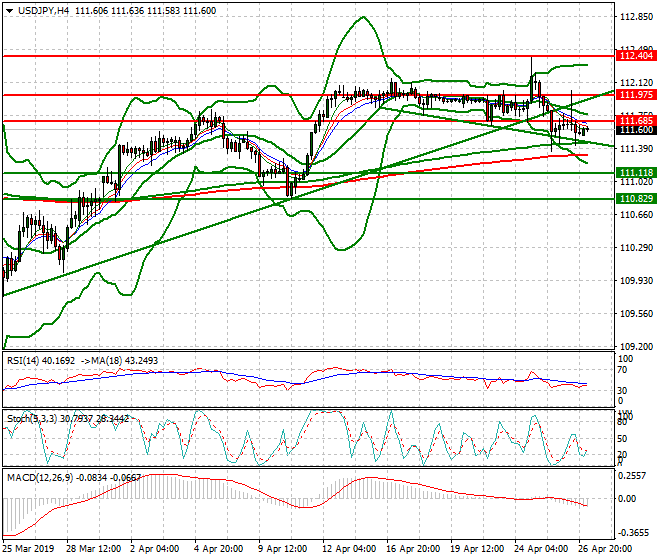Click the 28 Mar 12:00 time label
The height and width of the screenshot is (560, 660).
93,549
